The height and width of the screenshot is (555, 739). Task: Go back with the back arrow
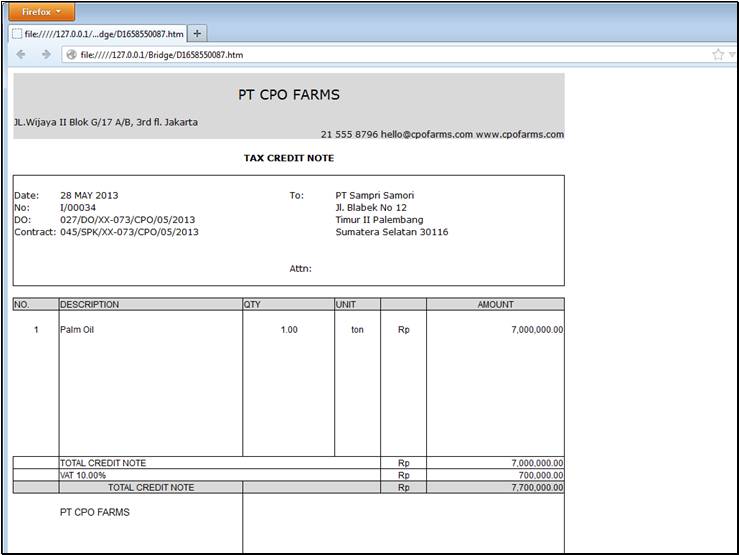pyautogui.click(x=21, y=55)
